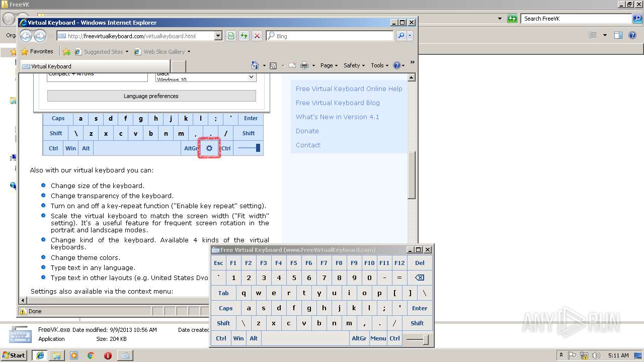The height and width of the screenshot is (362, 644).
Task: Toggle left Ctrl key on virtual keyboard
Action: point(221,338)
